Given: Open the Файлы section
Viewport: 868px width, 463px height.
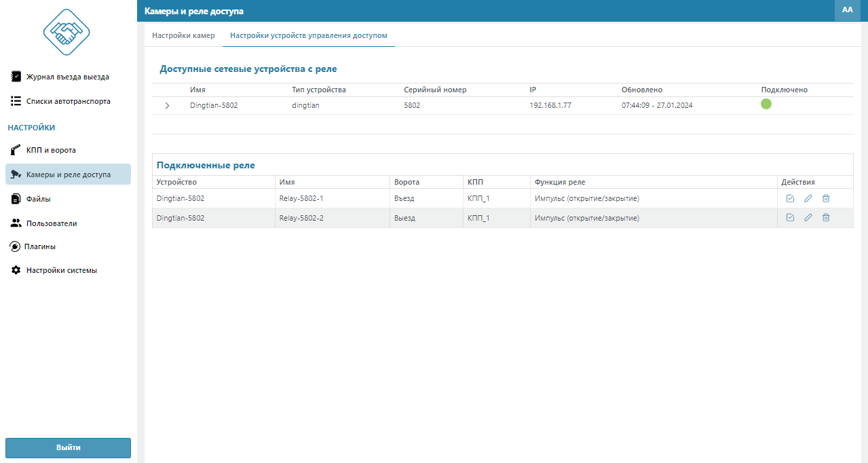Looking at the screenshot, I should click(x=38, y=199).
